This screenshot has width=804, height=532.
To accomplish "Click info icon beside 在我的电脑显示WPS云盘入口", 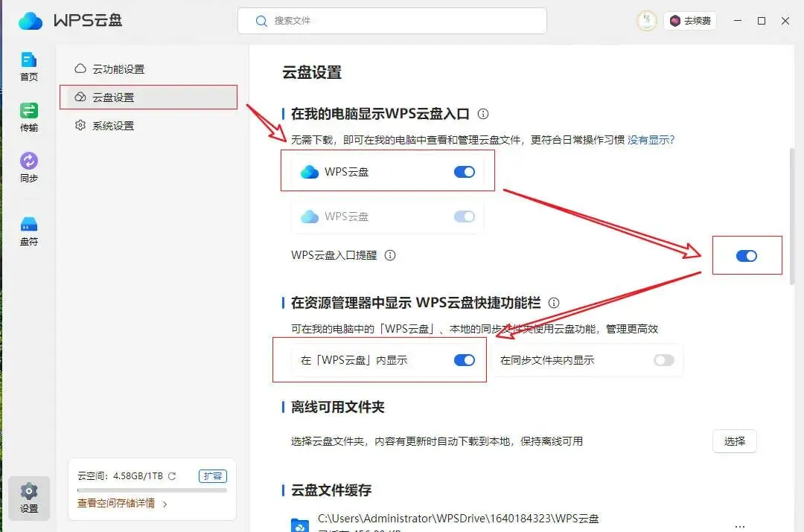I will point(483,114).
